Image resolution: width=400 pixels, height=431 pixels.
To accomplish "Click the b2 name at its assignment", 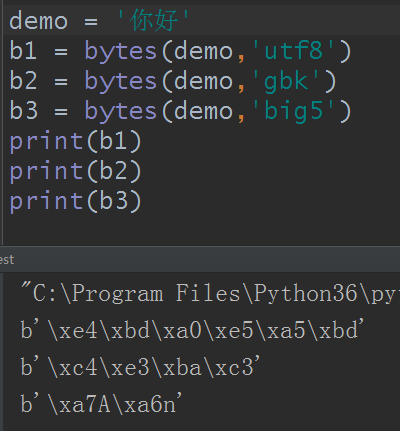I will tap(23, 81).
